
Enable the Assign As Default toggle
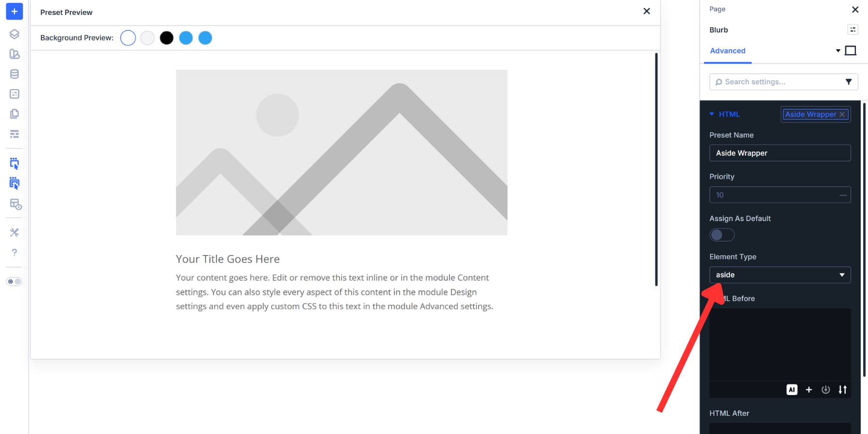pyautogui.click(x=722, y=234)
